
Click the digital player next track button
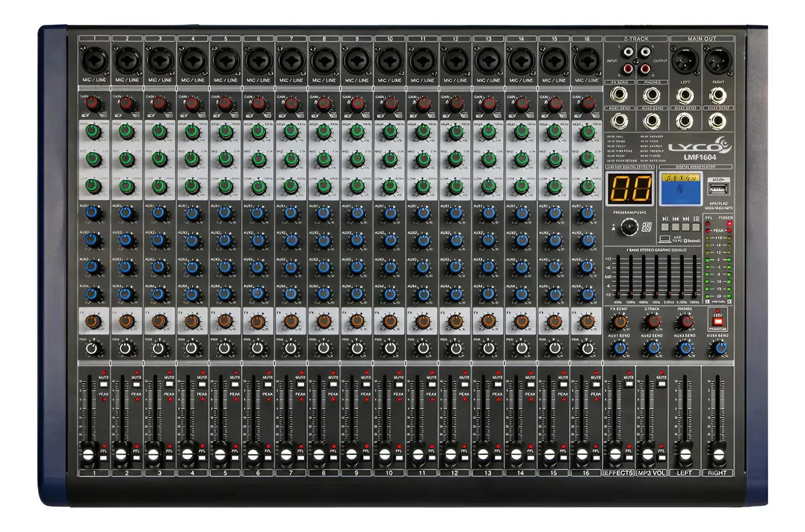[x=686, y=227]
